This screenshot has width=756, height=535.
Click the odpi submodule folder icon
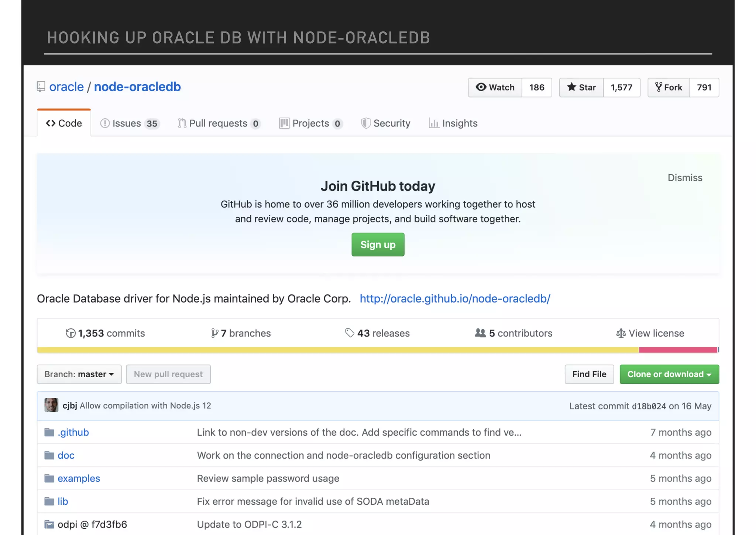49,524
